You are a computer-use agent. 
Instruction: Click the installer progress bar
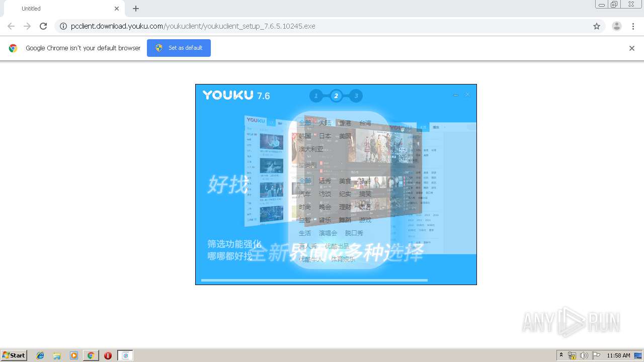click(314, 280)
